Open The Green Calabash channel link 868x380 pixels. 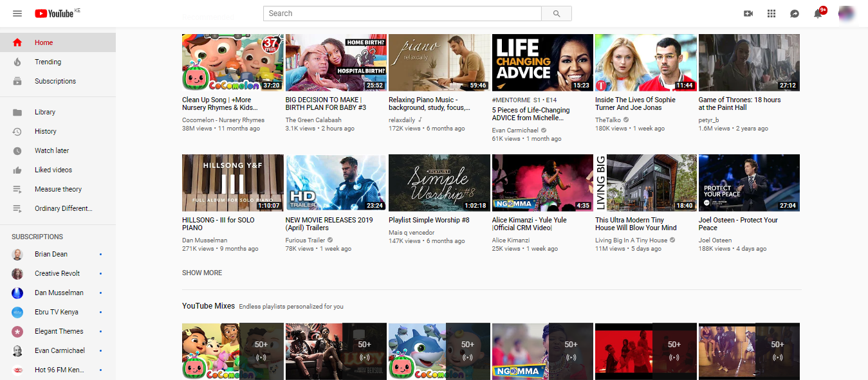(313, 120)
